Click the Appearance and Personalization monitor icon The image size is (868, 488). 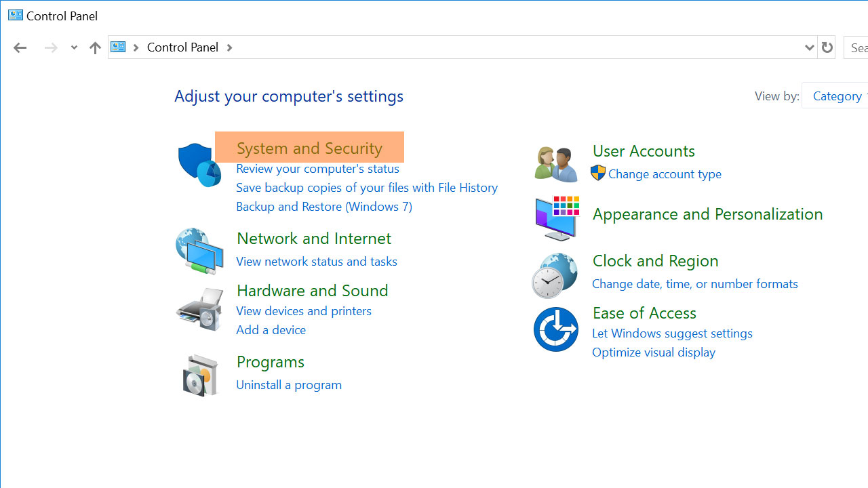557,218
